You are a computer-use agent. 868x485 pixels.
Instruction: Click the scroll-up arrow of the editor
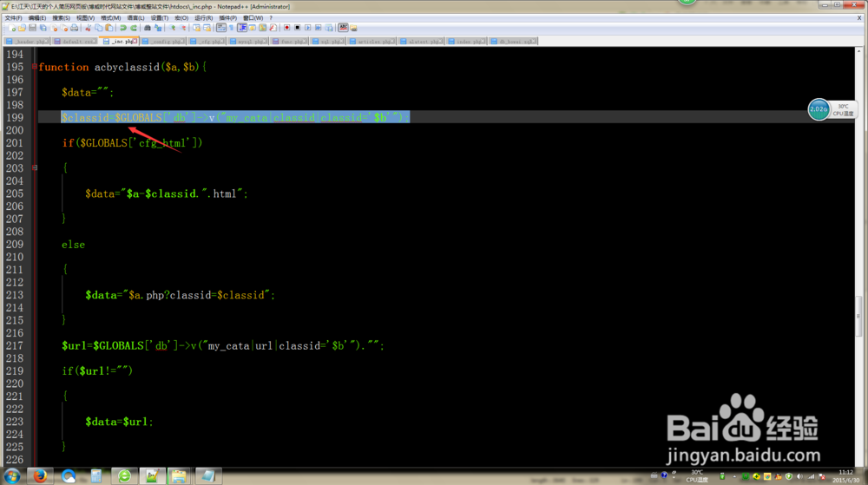[x=858, y=51]
